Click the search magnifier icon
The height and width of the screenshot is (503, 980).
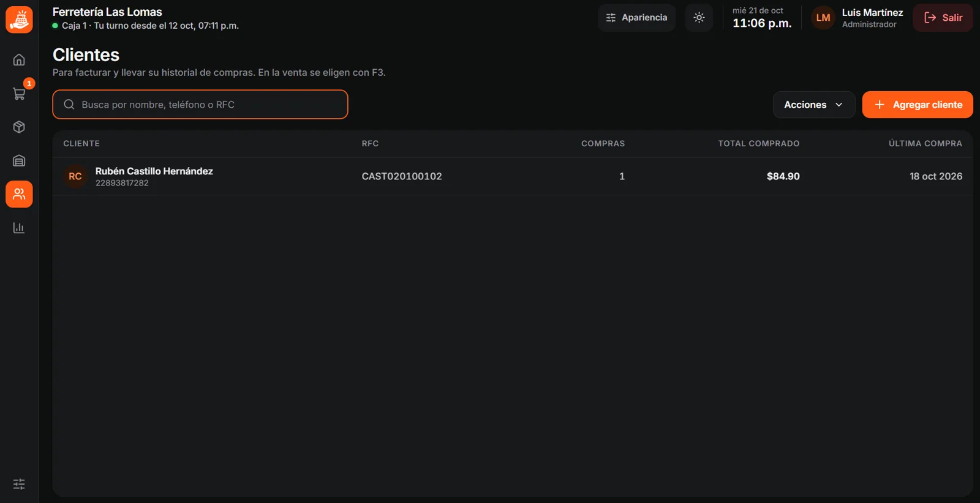[69, 105]
